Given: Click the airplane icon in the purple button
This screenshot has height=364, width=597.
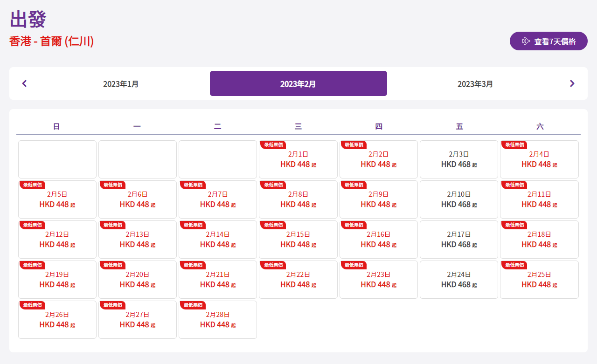Looking at the screenshot, I should (x=526, y=41).
